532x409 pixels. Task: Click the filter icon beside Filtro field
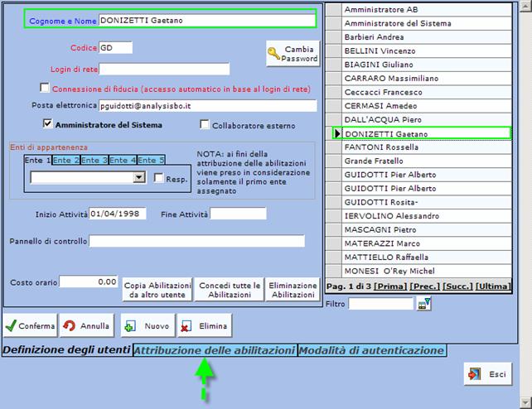click(424, 304)
